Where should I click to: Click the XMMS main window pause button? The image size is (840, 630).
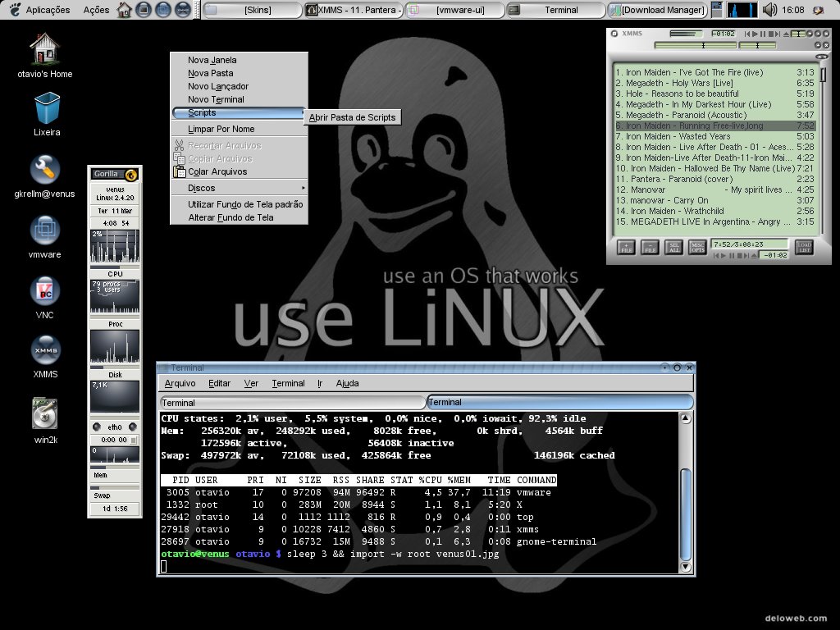click(x=763, y=34)
